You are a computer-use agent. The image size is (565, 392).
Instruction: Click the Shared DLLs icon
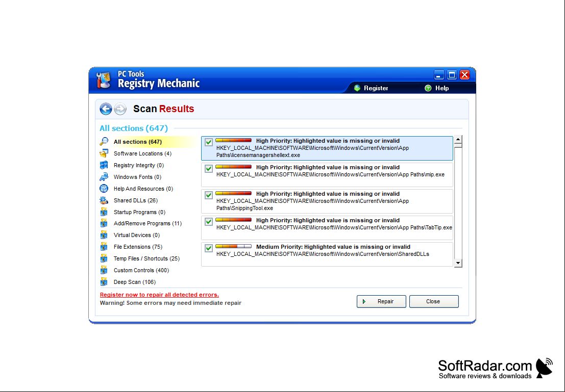coord(104,200)
